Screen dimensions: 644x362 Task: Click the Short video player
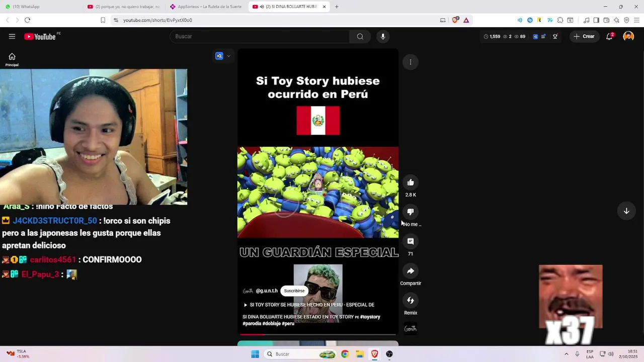coord(318,192)
